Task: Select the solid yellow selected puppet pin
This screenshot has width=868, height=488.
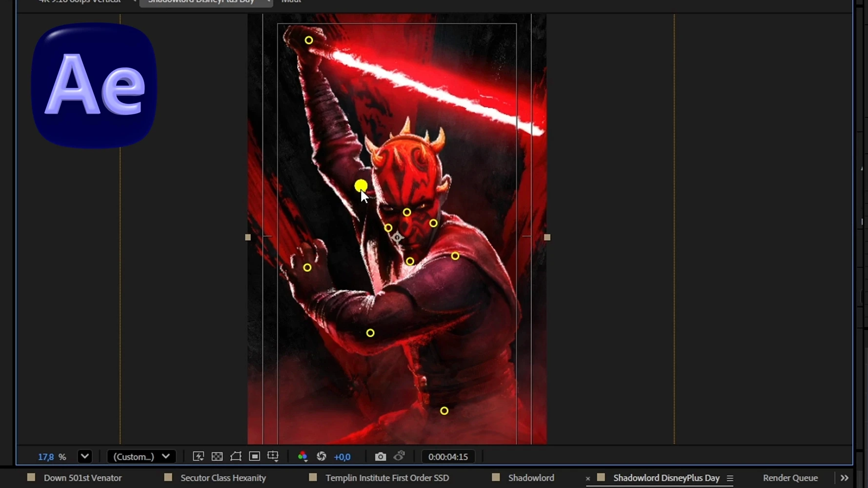Action: click(x=361, y=185)
